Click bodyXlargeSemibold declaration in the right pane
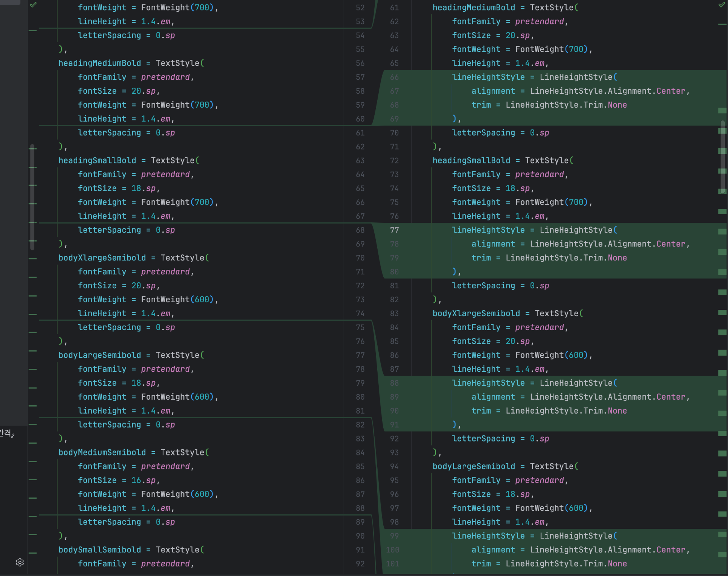 tap(476, 314)
